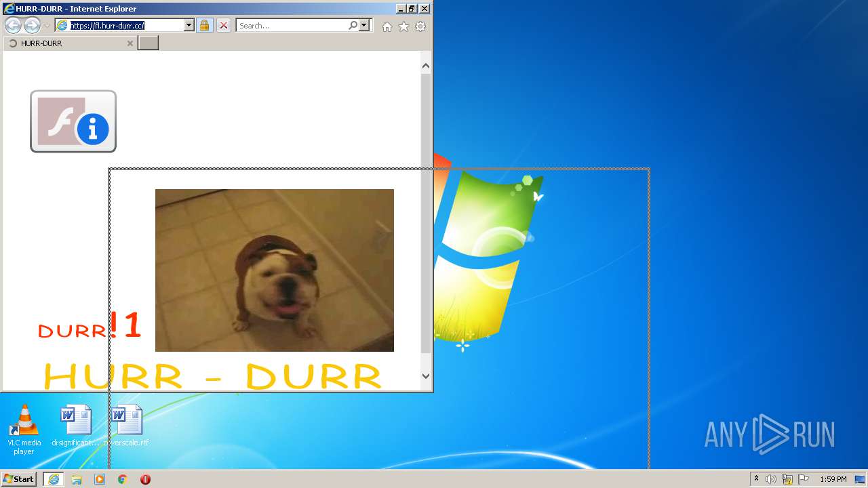Open the Tools gear menu

tap(420, 26)
